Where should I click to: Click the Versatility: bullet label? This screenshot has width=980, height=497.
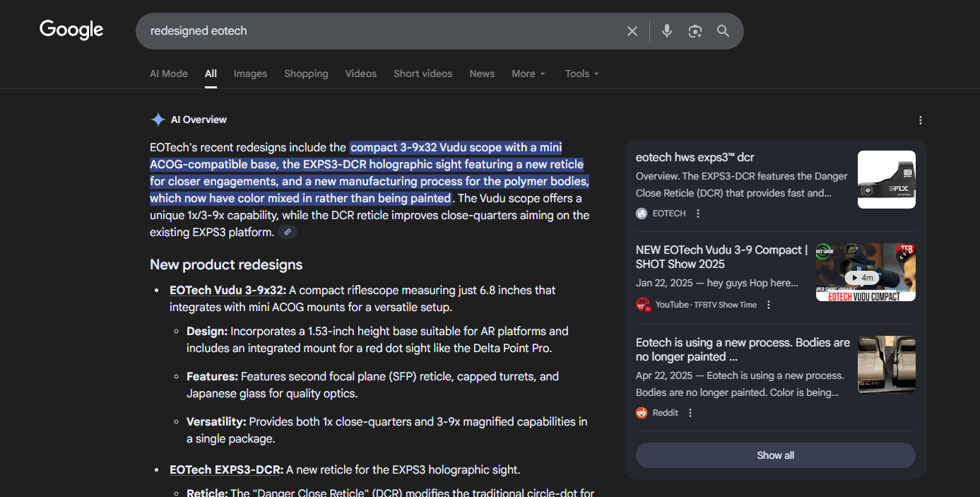coord(216,421)
